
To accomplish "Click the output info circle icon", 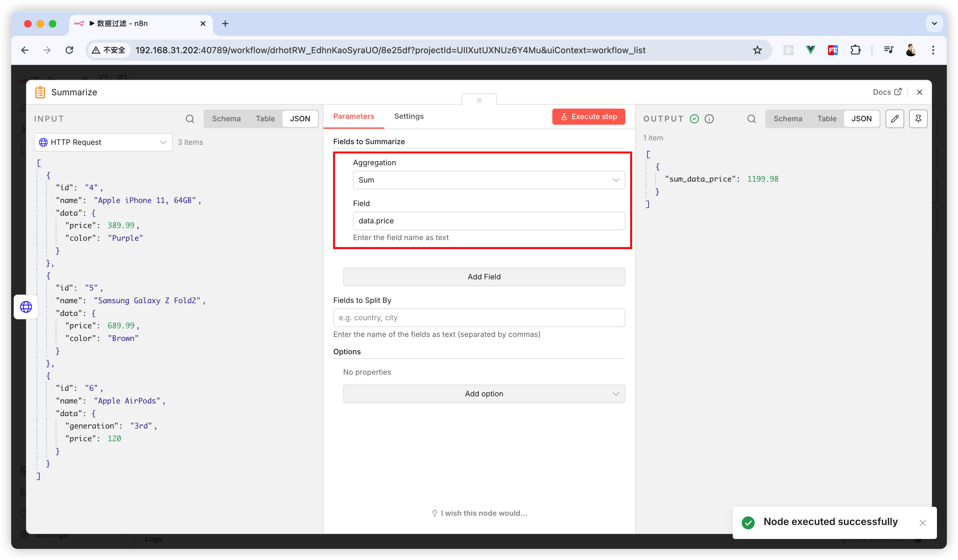I will tap(709, 118).
